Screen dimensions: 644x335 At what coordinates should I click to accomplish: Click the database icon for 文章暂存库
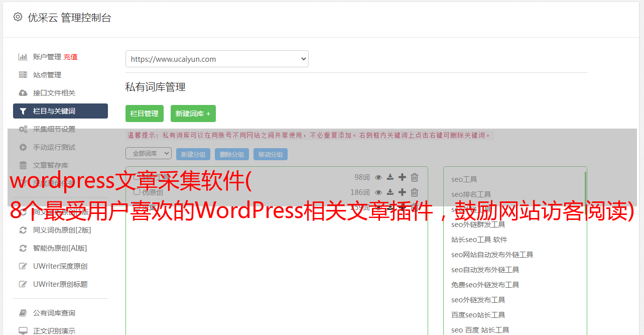click(x=23, y=165)
